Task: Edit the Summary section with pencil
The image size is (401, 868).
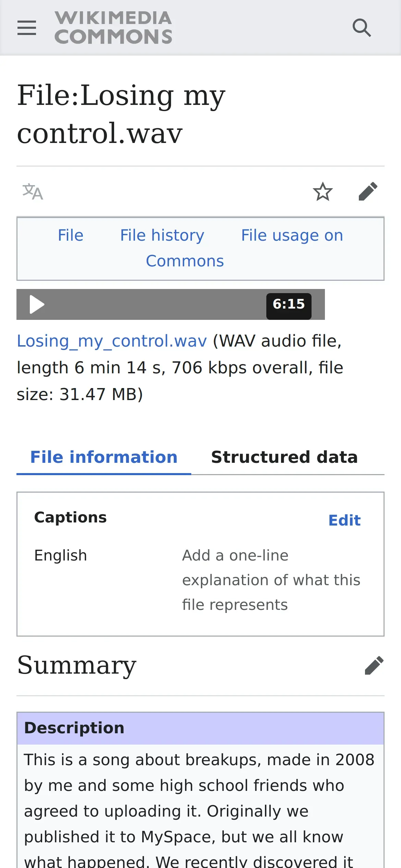Action: (x=374, y=665)
